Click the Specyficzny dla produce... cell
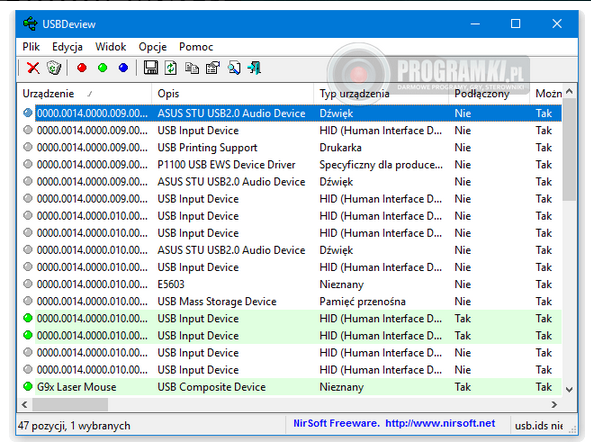Screen dimensions: 591x447 (x=381, y=165)
